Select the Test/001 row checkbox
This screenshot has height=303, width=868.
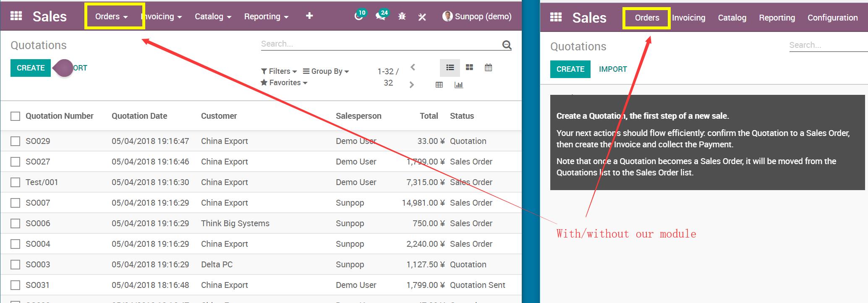pyautogui.click(x=16, y=182)
